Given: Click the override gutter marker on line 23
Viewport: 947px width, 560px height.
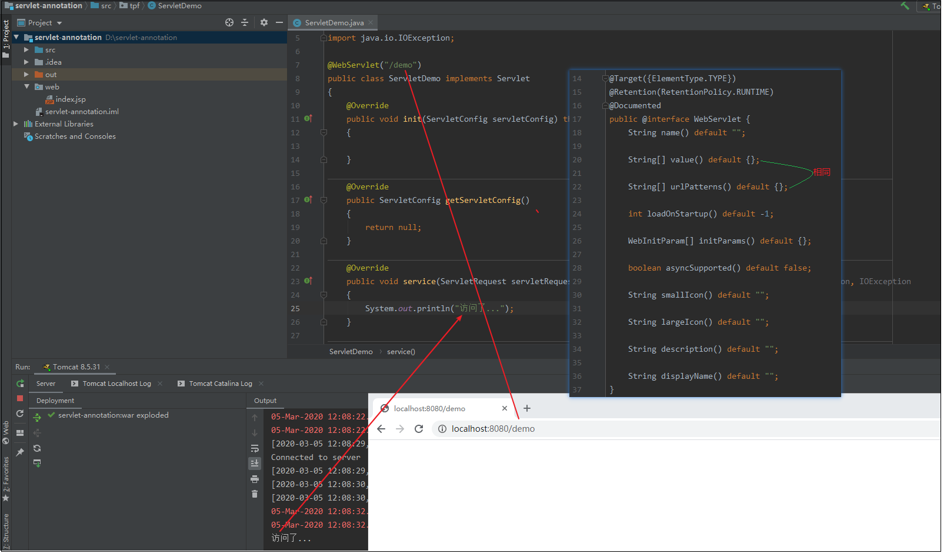Looking at the screenshot, I should coord(308,281).
